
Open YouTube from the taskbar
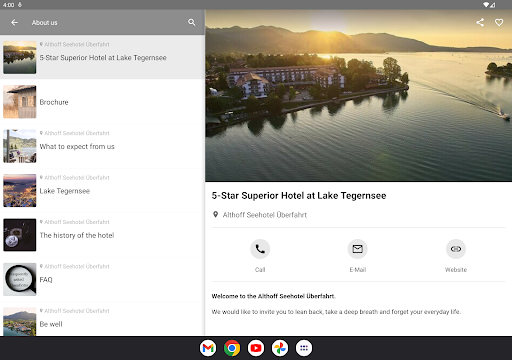[256, 348]
